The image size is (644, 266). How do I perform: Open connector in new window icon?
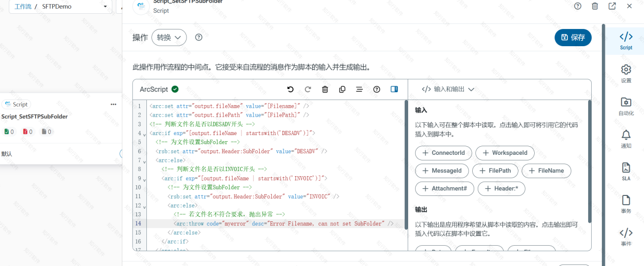(612, 6)
